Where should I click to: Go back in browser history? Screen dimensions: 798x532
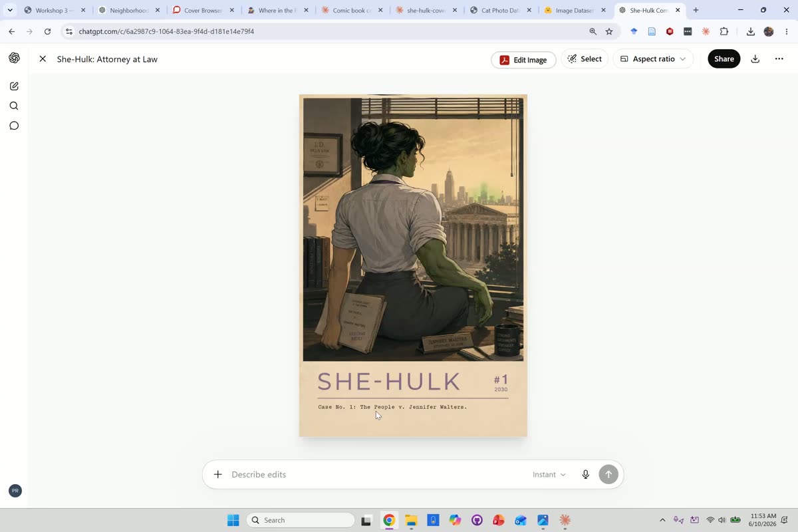tap(11, 31)
